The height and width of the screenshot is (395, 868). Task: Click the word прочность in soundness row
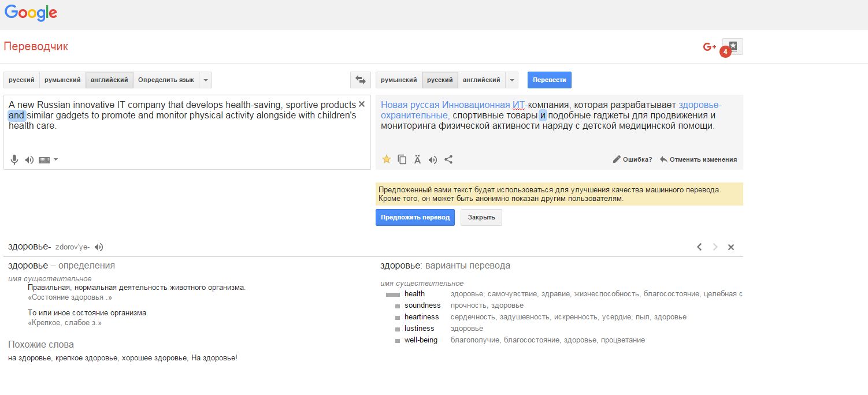470,305
